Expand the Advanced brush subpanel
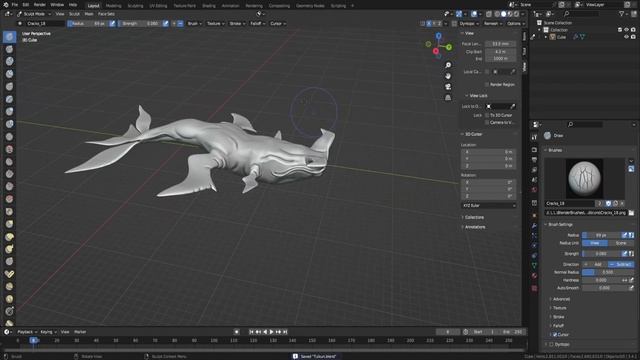The height and width of the screenshot is (360, 640). tap(561, 299)
